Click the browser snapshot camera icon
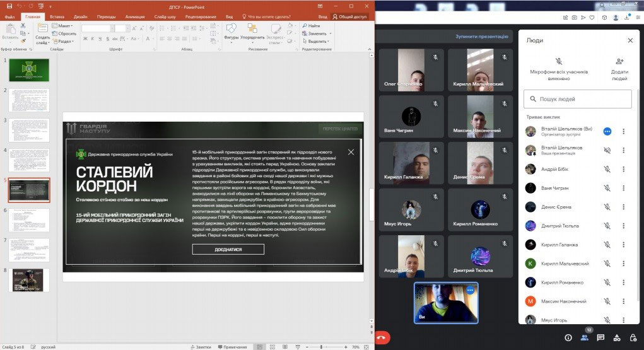Screen dimensions: 644x350 coord(574,18)
